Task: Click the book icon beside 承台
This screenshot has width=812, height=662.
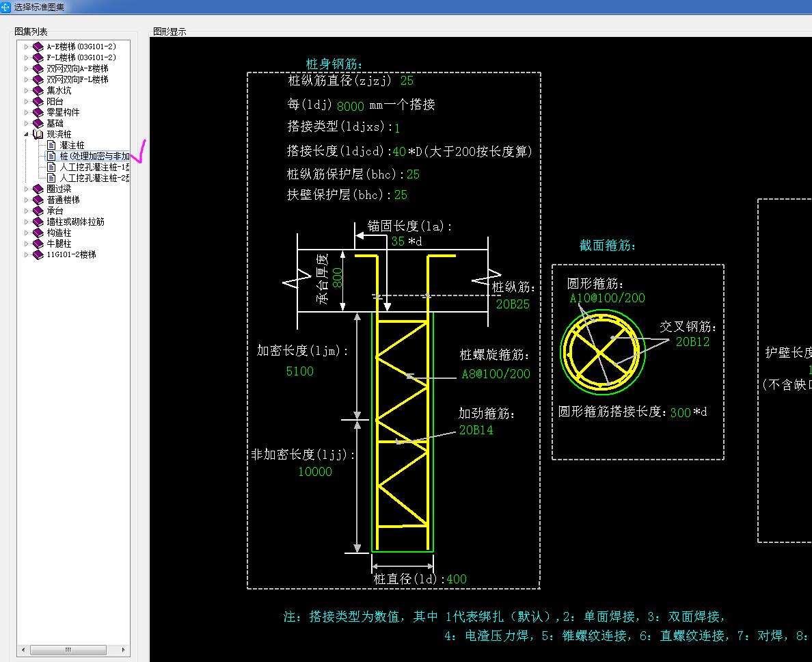Action: click(x=38, y=211)
